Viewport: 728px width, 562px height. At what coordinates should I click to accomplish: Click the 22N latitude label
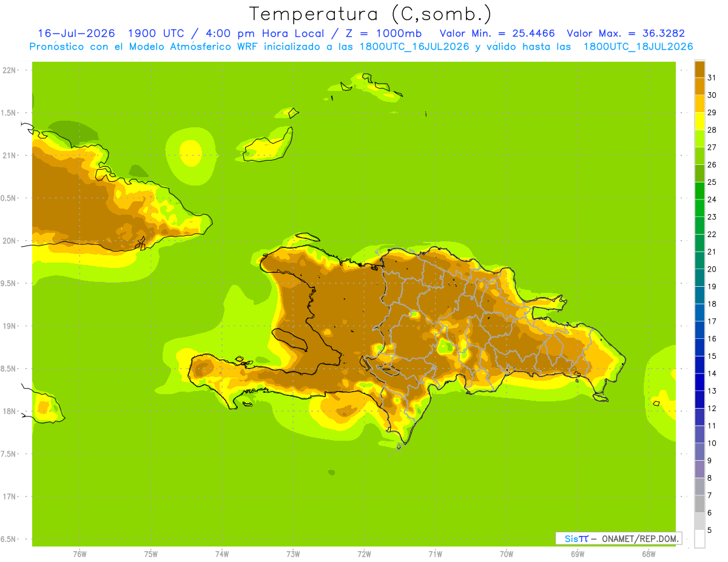pos(9,70)
